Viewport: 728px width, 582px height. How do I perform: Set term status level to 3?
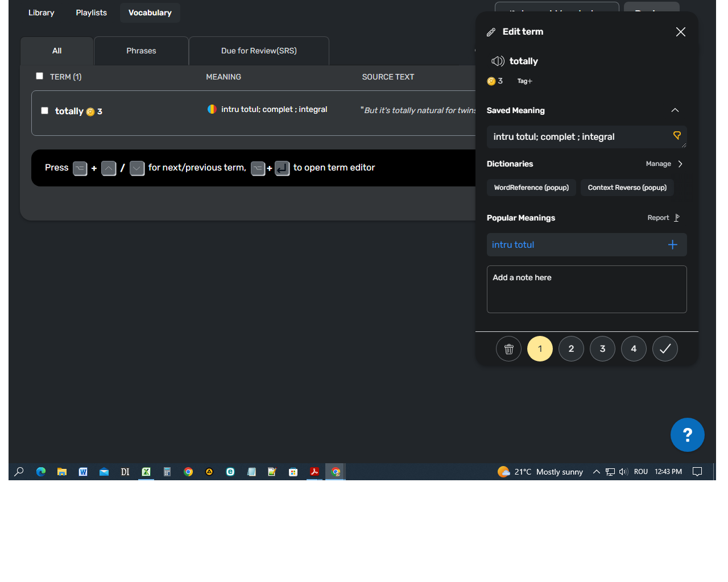602,349
